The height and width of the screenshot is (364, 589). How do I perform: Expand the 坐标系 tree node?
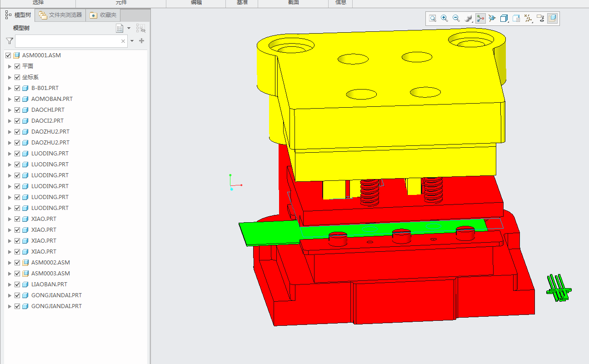click(10, 77)
